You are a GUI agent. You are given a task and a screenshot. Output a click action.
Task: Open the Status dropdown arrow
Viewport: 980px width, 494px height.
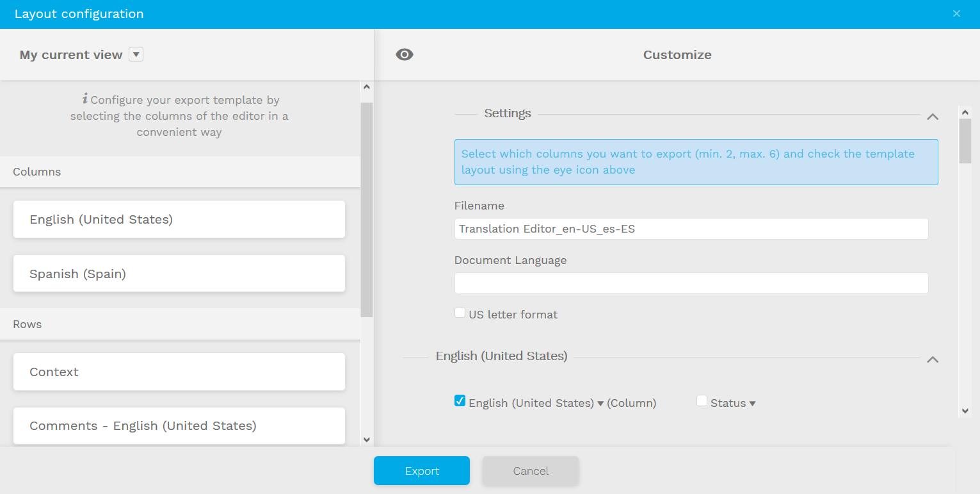click(x=752, y=404)
